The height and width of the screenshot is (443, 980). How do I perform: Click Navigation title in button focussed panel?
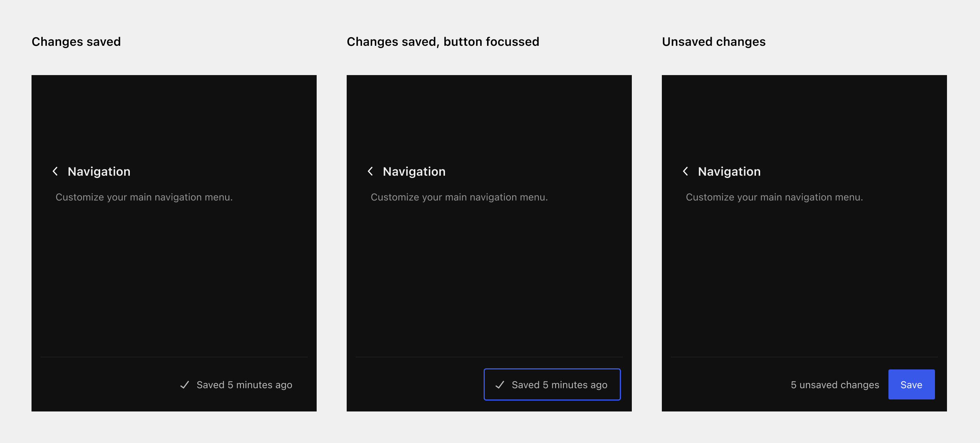click(414, 172)
